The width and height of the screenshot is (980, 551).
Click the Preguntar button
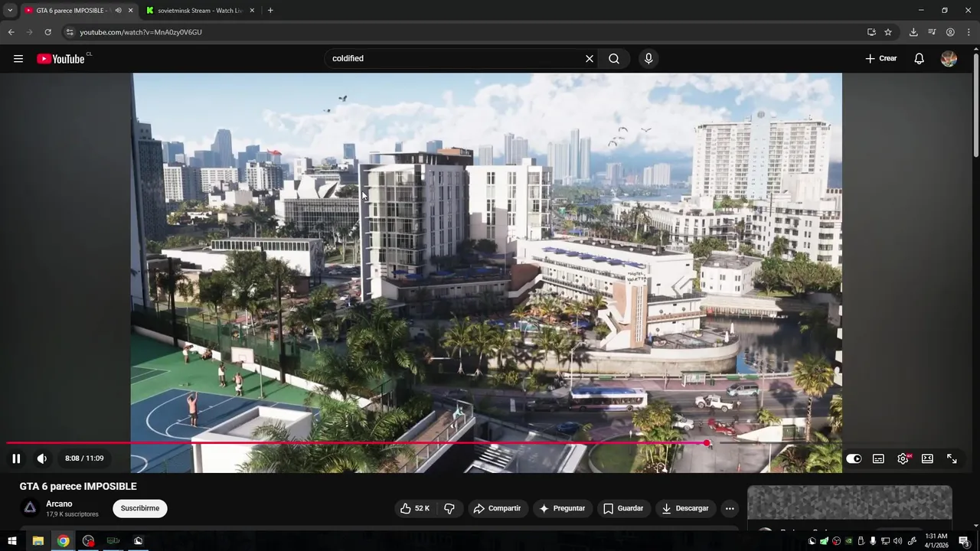click(x=562, y=508)
